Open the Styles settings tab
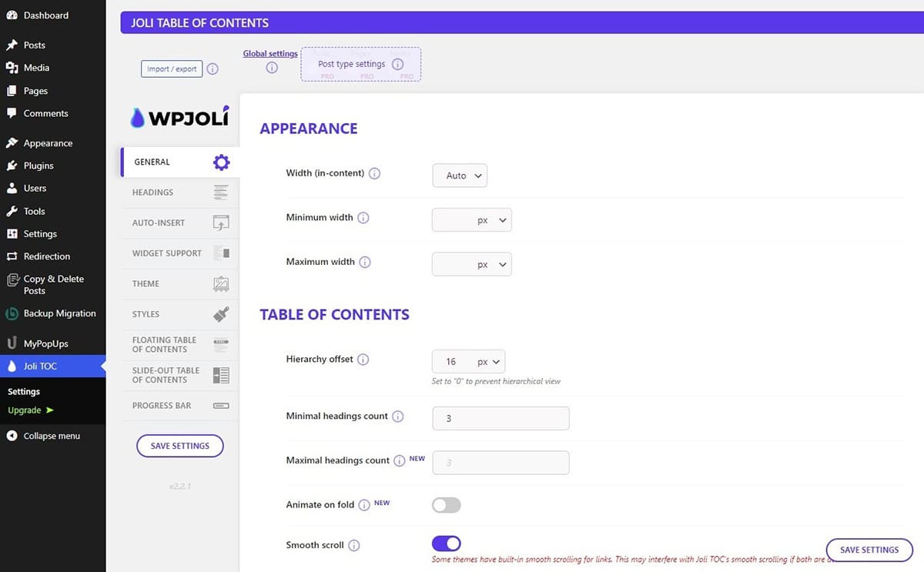Screen dimensions: 924x572 click(180, 314)
